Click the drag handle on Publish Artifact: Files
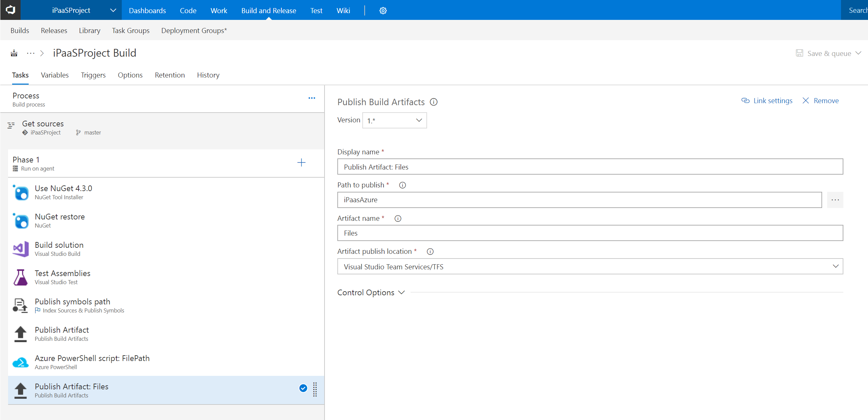The height and width of the screenshot is (420, 868). 315,389
